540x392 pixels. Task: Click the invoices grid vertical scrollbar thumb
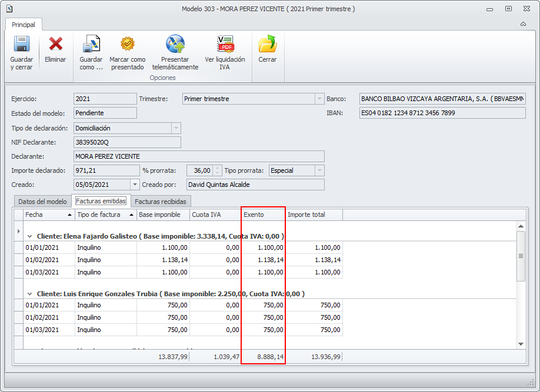point(520,256)
